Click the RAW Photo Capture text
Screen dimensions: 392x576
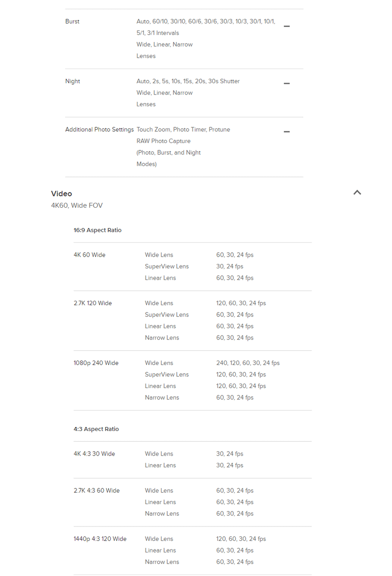(x=164, y=141)
